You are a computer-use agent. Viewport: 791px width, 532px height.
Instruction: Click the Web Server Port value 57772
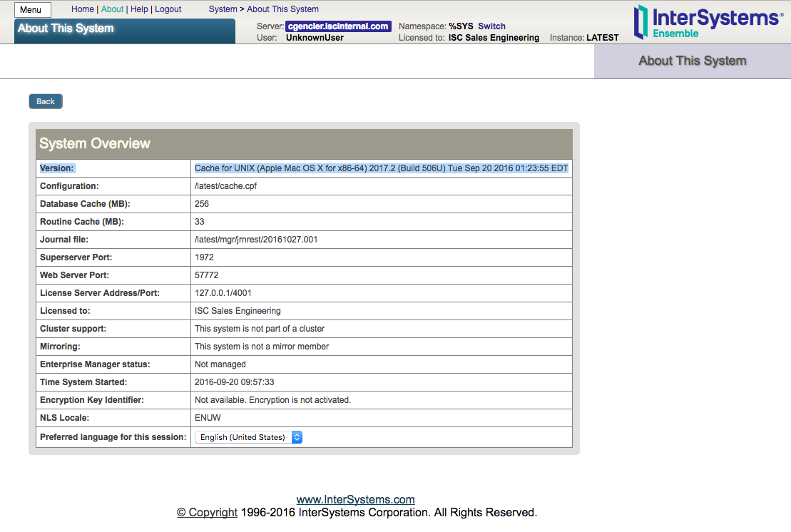coord(206,275)
